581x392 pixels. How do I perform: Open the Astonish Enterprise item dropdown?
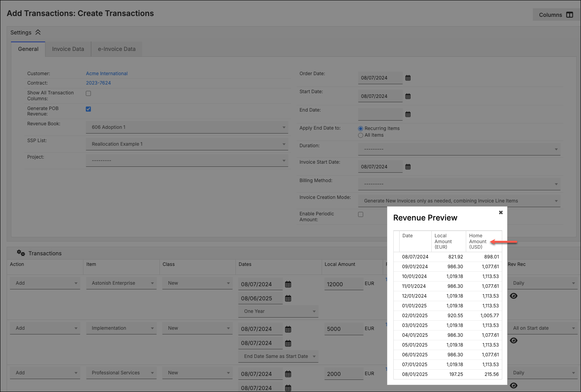pos(121,283)
